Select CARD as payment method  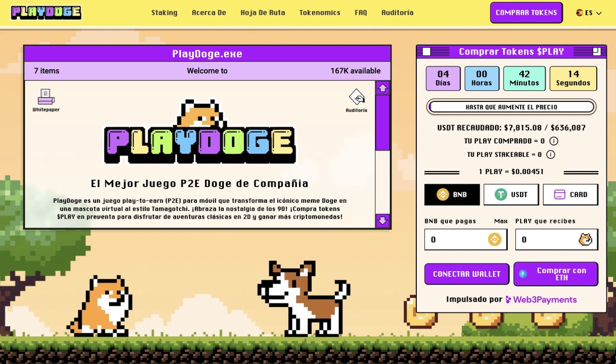(x=571, y=194)
